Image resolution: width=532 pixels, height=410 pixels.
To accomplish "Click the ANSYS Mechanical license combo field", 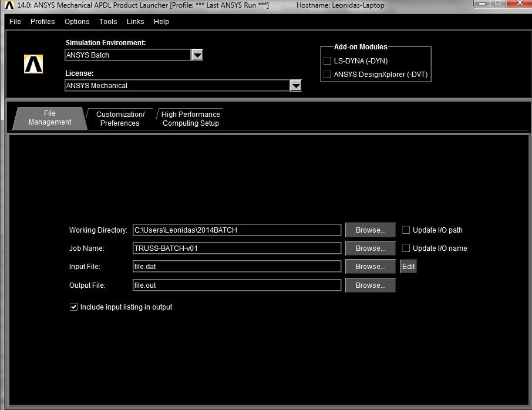I will (177, 86).
